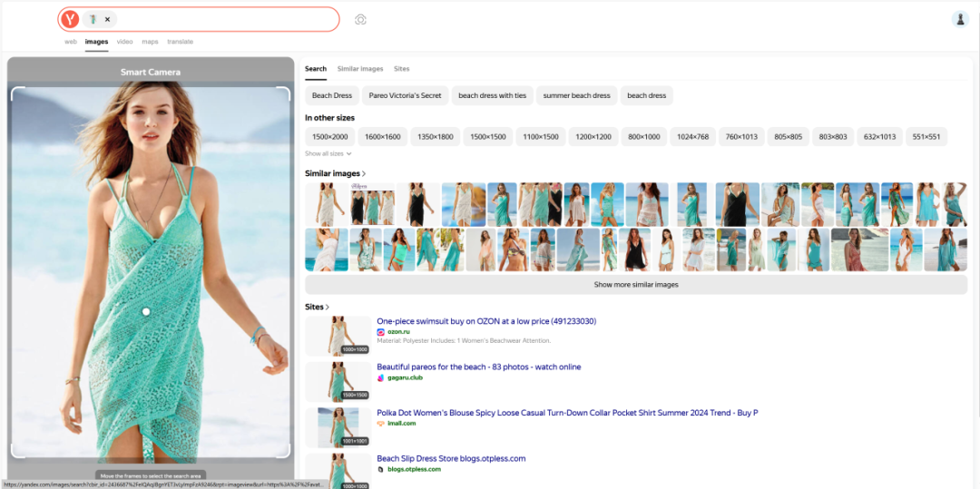Select the Search results tab
This screenshot has height=489, width=980.
[316, 69]
